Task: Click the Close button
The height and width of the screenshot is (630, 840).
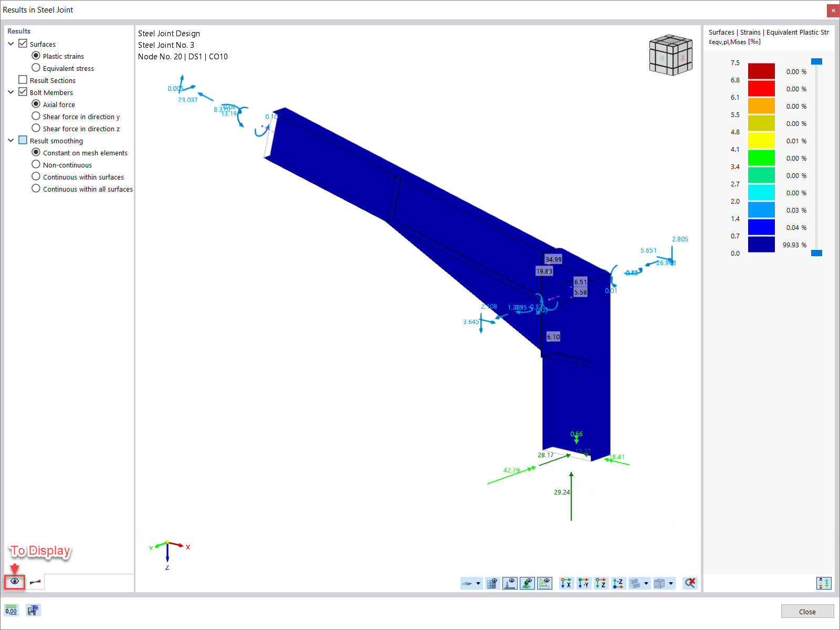Action: pyautogui.click(x=807, y=612)
